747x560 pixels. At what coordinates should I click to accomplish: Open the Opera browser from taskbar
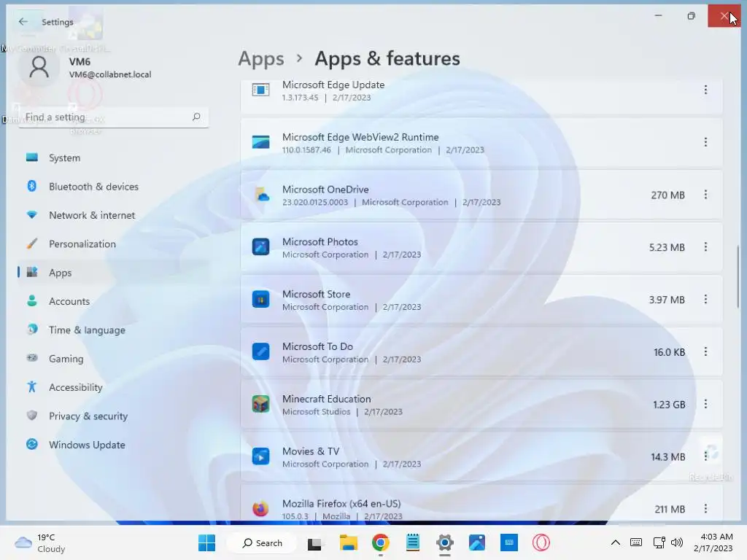coord(541,542)
